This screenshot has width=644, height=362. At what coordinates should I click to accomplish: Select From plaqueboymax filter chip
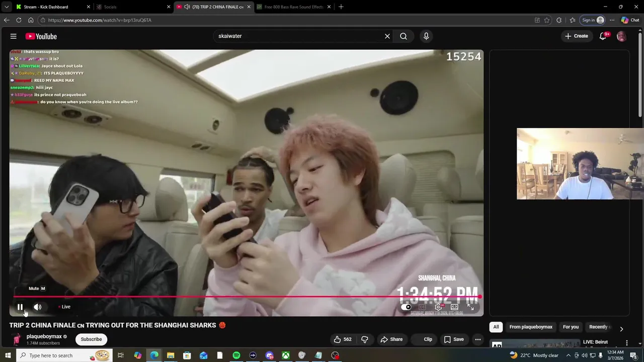pyautogui.click(x=531, y=327)
